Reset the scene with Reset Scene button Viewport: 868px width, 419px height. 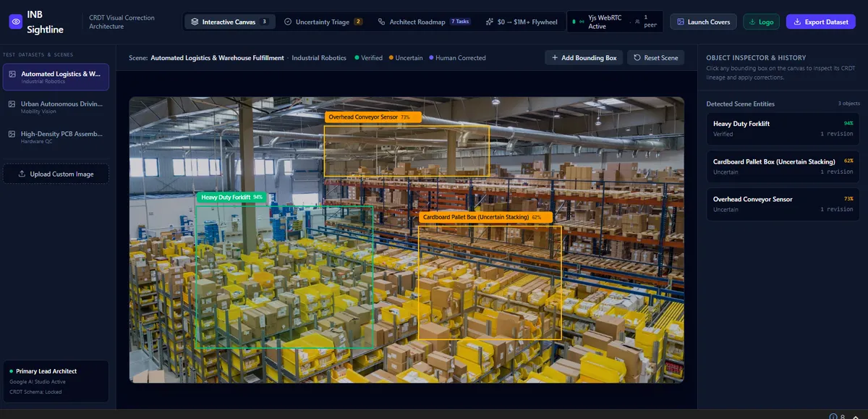(x=655, y=57)
